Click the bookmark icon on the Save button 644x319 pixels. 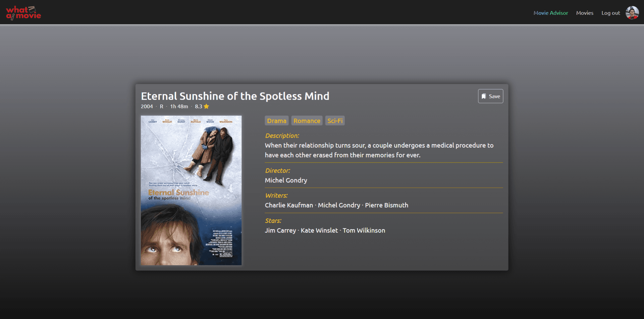click(x=484, y=96)
